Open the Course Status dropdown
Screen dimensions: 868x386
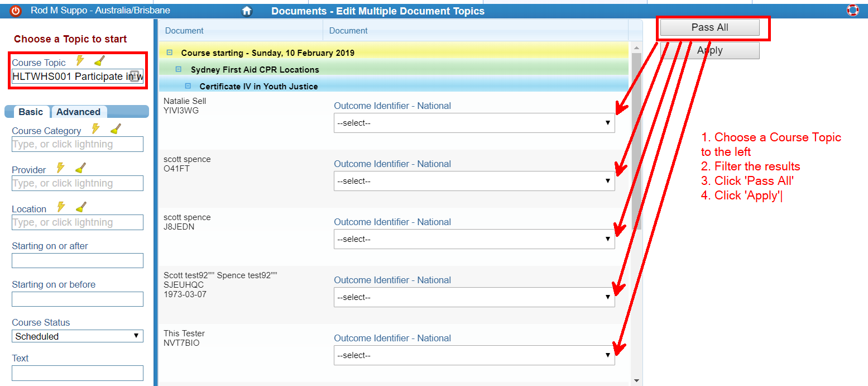click(x=77, y=336)
